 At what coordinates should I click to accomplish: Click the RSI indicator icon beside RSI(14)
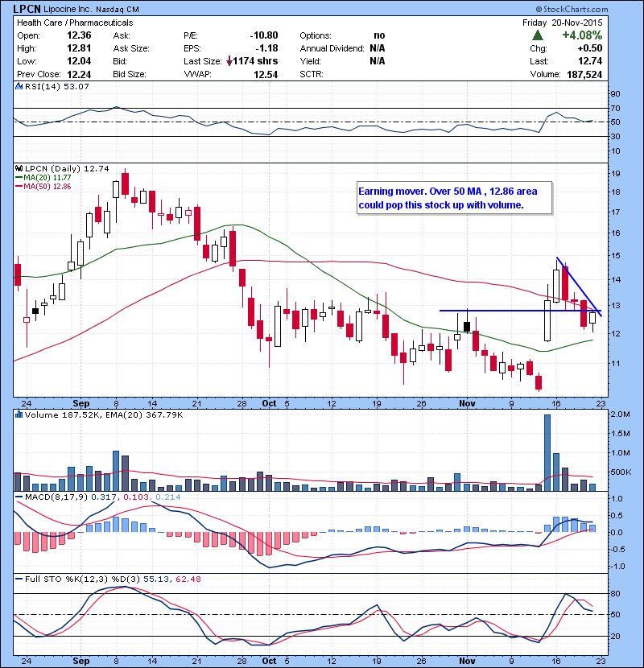click(x=19, y=86)
